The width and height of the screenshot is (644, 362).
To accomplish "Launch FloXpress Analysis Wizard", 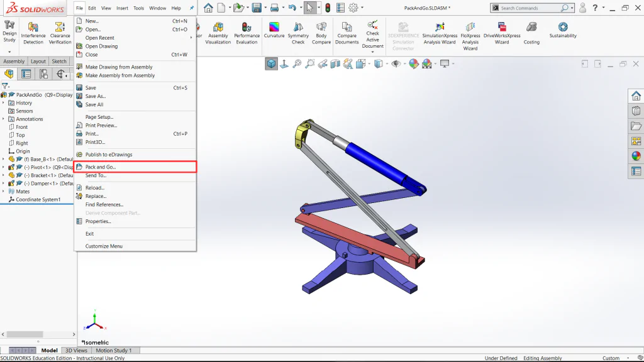I will (470, 36).
